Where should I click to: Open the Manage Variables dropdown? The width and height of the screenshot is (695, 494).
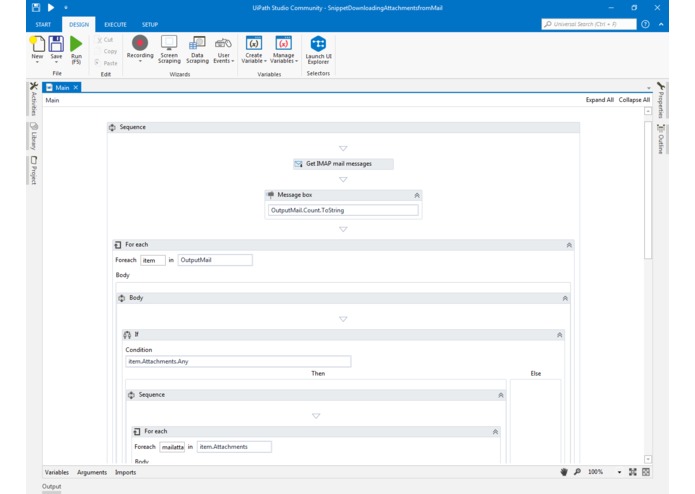point(284,50)
